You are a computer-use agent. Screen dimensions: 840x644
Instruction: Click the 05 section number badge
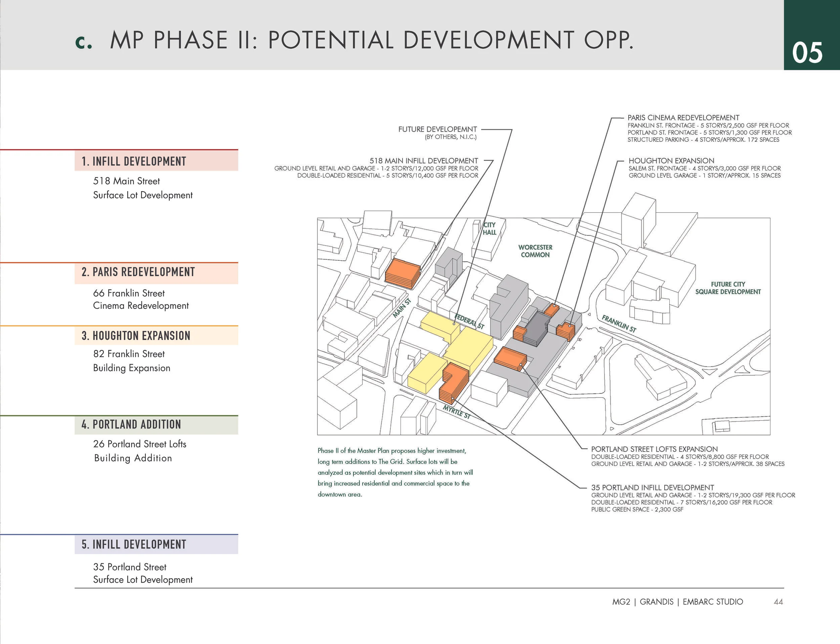click(x=807, y=53)
